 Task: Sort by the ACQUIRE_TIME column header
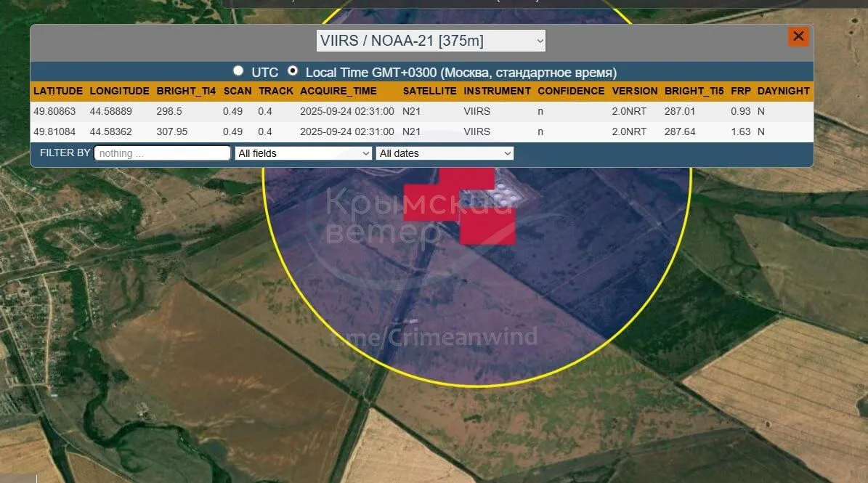tap(338, 92)
